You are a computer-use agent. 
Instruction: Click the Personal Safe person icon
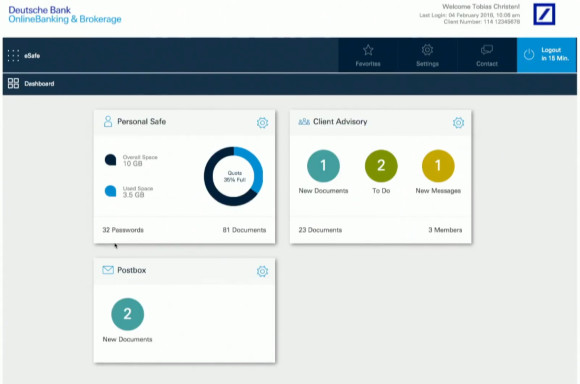click(108, 121)
